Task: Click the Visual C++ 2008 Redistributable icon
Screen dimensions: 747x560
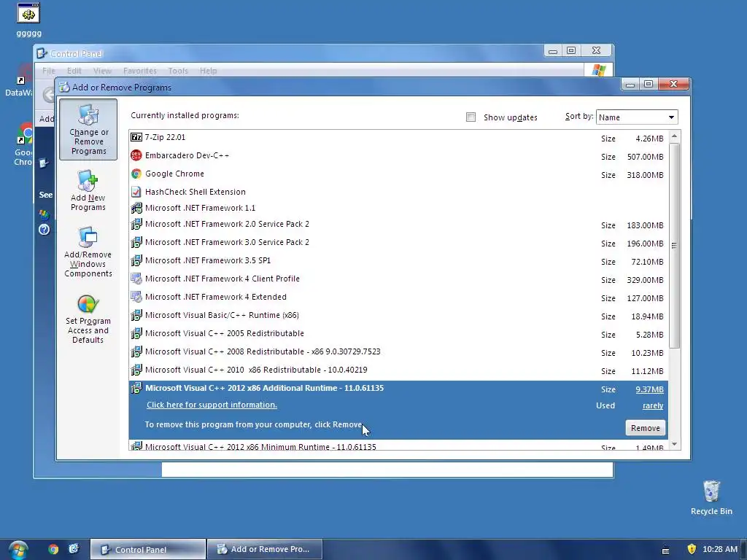Action: (x=136, y=352)
